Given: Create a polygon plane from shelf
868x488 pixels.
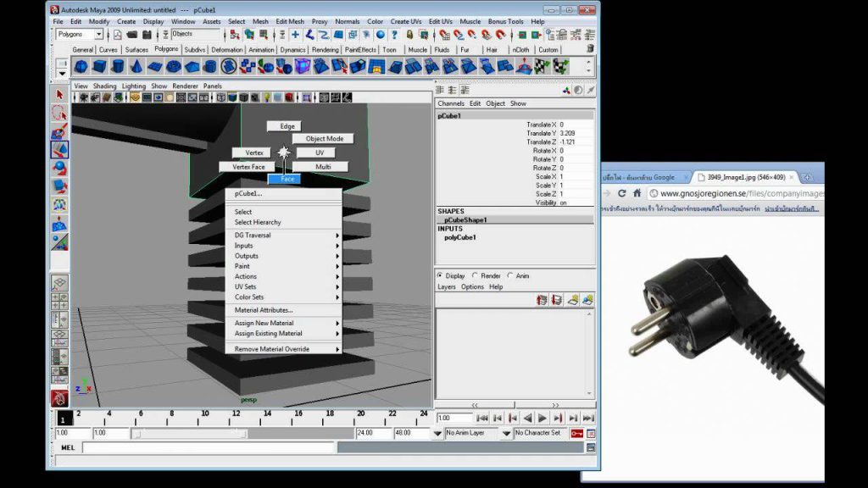Looking at the screenshot, I should click(155, 67).
